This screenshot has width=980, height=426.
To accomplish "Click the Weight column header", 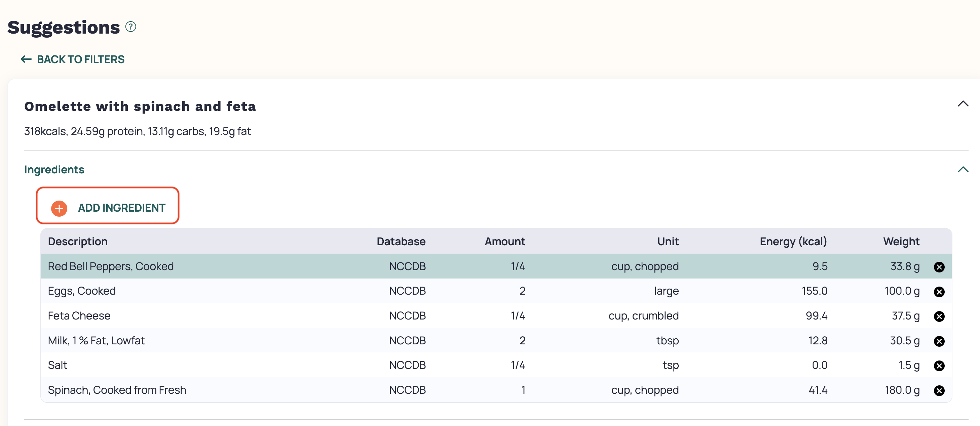I will click(x=901, y=241).
